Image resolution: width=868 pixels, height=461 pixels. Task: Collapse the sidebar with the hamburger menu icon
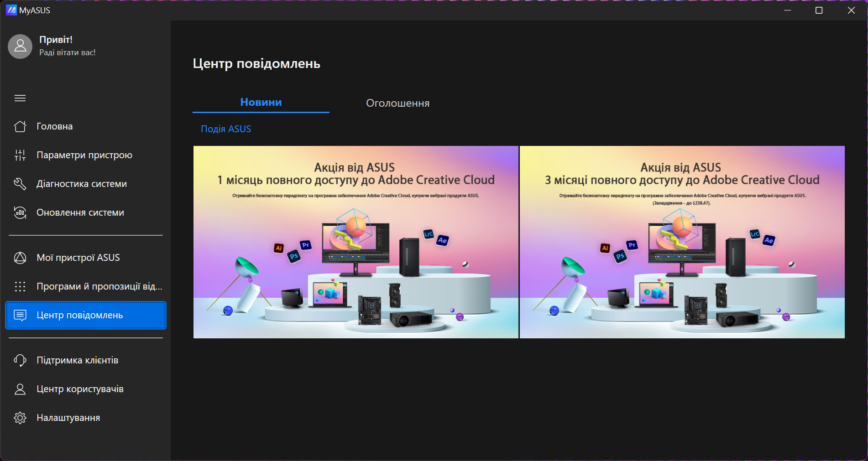20,98
